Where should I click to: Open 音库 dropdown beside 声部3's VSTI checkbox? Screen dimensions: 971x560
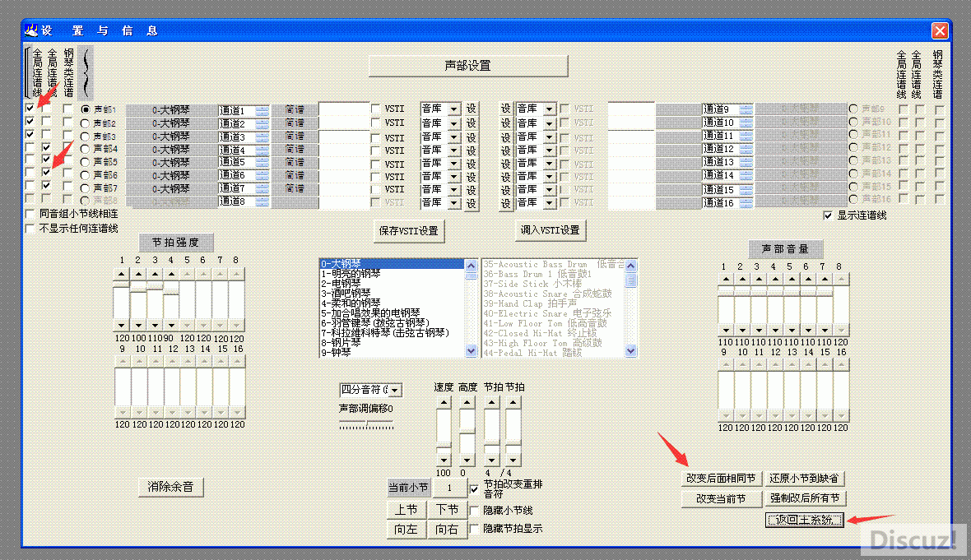[454, 137]
